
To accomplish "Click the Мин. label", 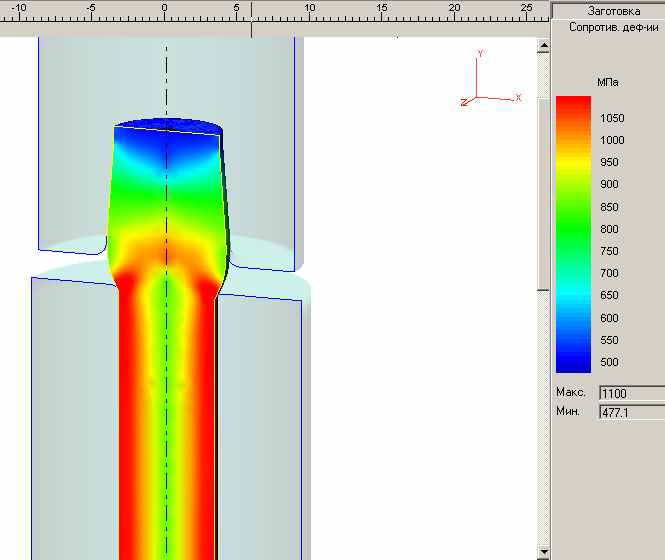I will [x=568, y=411].
